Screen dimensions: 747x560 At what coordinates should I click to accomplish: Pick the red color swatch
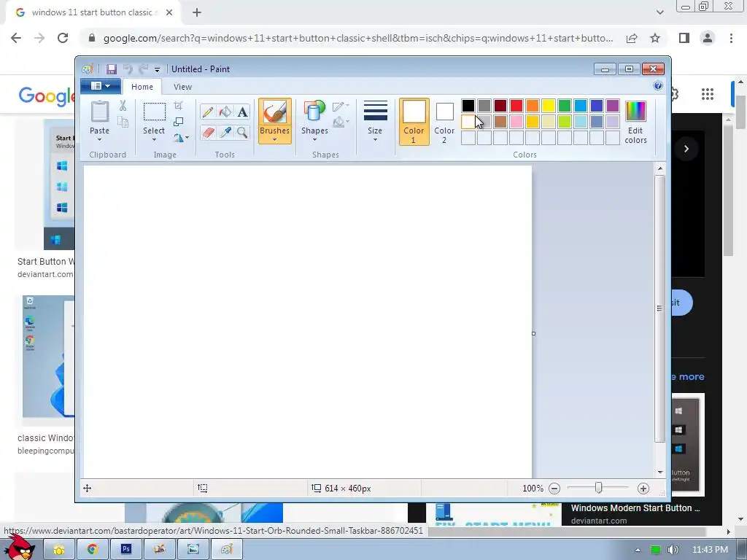click(516, 106)
